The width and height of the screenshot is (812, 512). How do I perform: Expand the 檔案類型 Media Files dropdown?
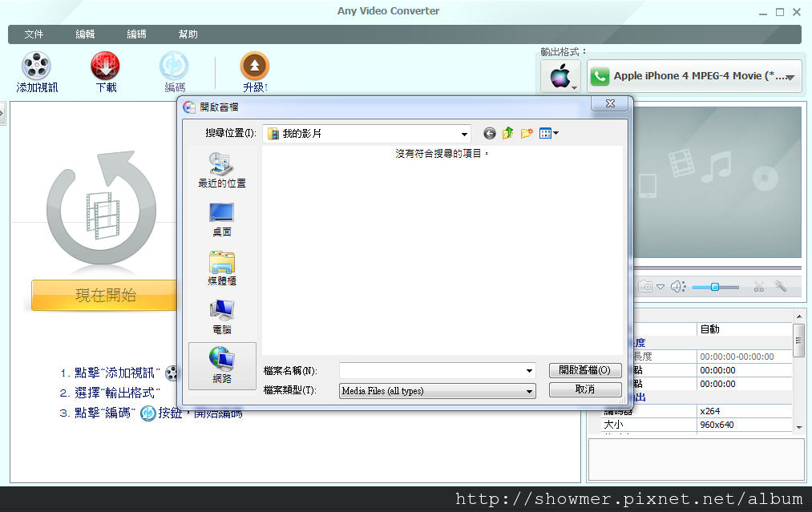(x=438, y=391)
